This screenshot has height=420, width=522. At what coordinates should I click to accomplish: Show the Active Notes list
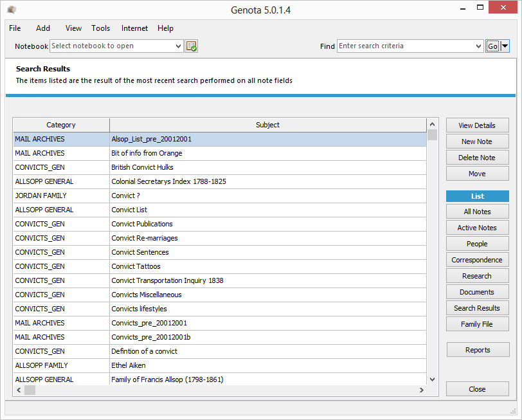click(x=477, y=228)
